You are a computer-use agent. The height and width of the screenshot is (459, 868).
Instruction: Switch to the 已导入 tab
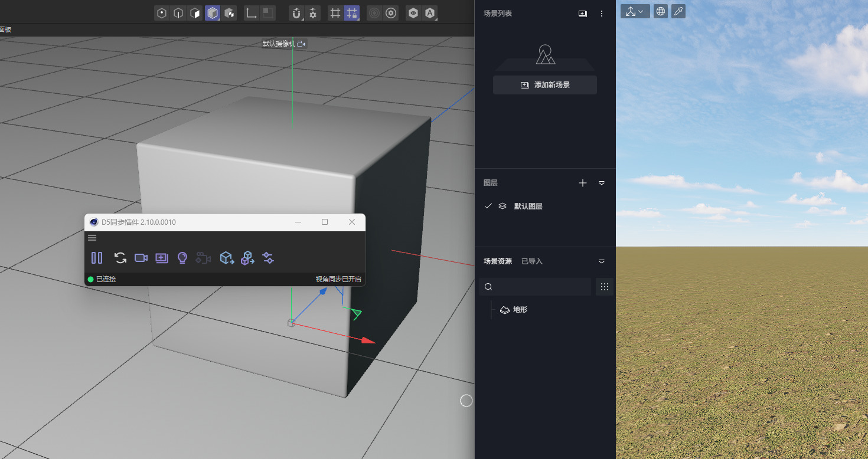pyautogui.click(x=531, y=261)
